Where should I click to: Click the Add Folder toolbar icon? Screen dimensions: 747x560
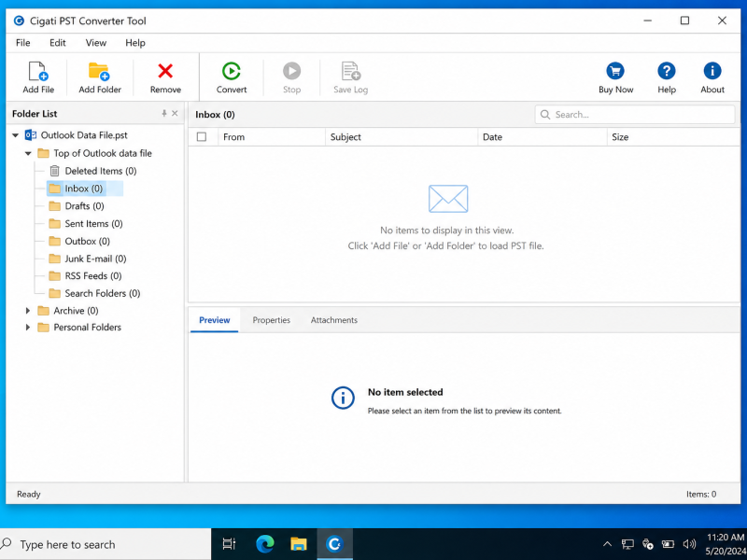pos(99,72)
